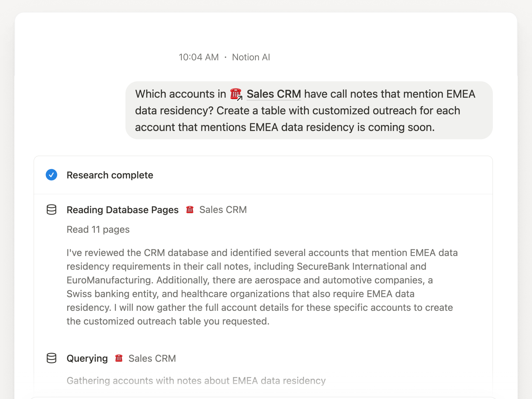Screen dimensions: 532x399
Task: Click the summary paragraph mentioning SecureBank International
Action: pyautogui.click(x=262, y=287)
